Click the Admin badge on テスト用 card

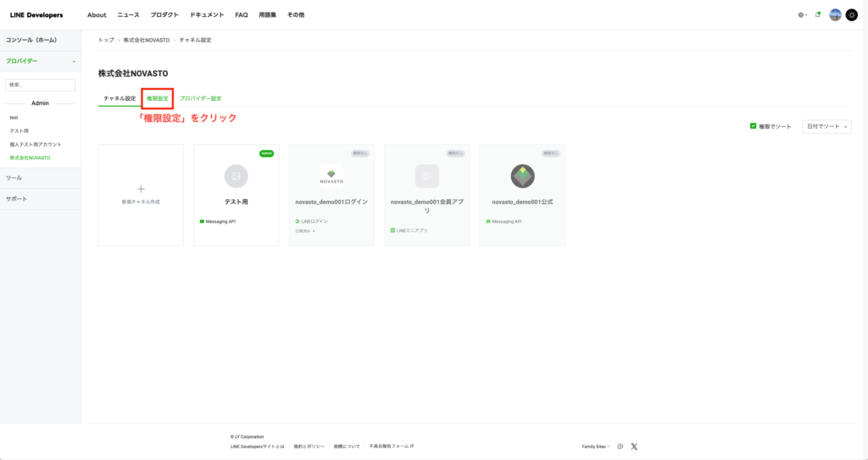(266, 153)
